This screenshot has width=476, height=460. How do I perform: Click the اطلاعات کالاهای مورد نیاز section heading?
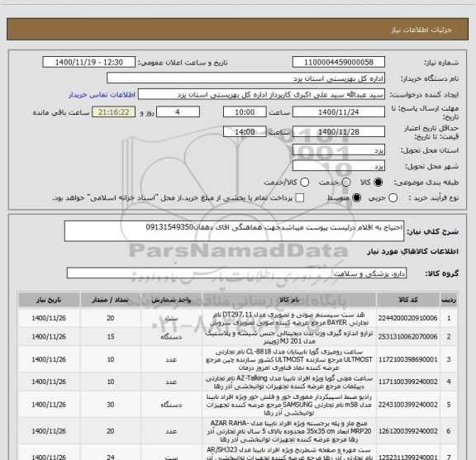(x=412, y=252)
